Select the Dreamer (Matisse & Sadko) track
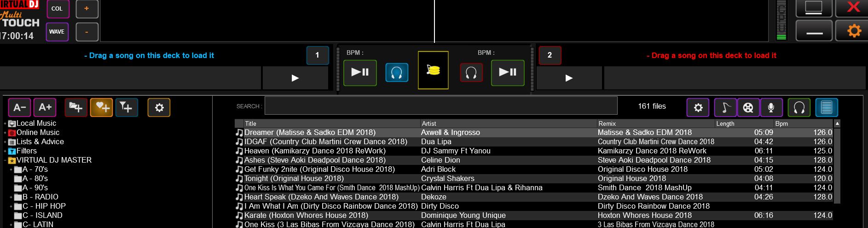Image resolution: width=868 pixels, height=228 pixels. [534, 133]
